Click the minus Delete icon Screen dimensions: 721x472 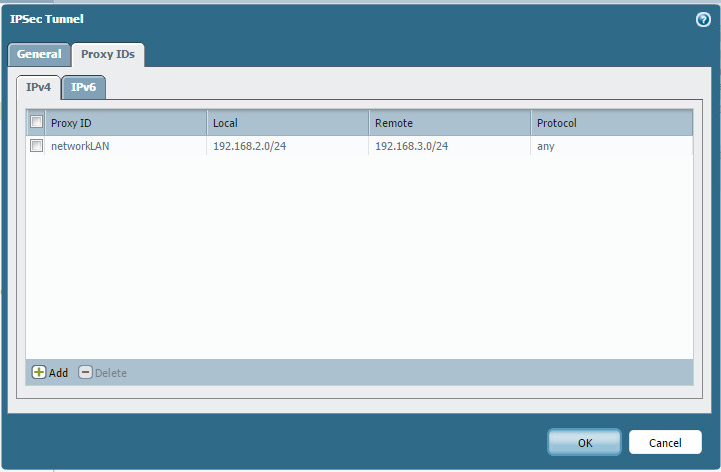85,373
